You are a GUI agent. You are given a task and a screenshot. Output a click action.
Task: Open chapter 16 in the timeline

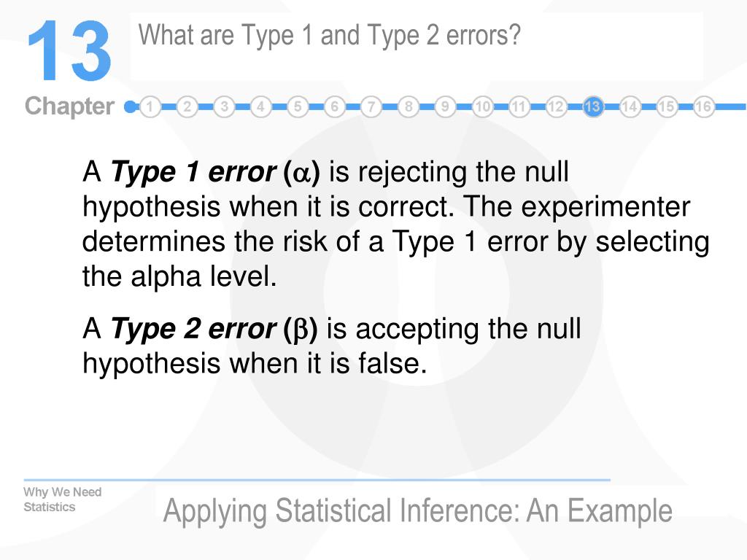click(x=703, y=106)
